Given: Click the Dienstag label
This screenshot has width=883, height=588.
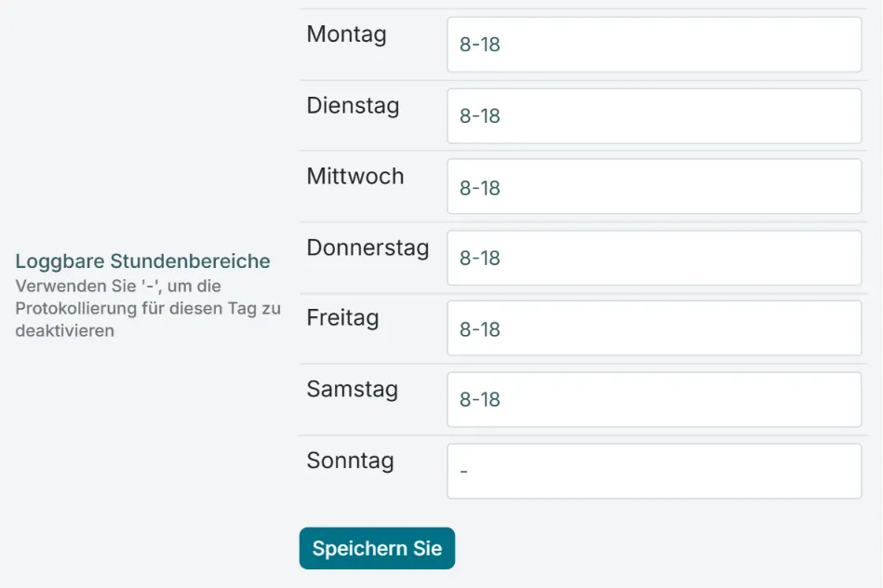Looking at the screenshot, I should point(353,105).
